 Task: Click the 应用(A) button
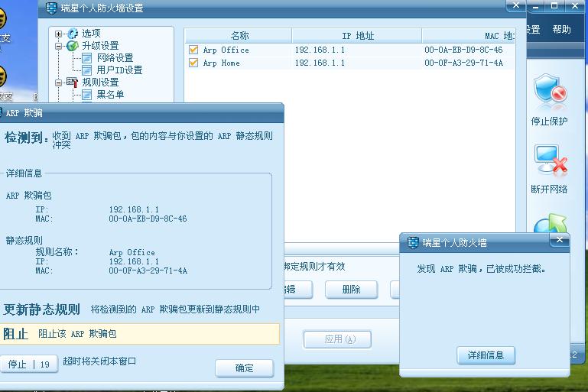pos(337,339)
